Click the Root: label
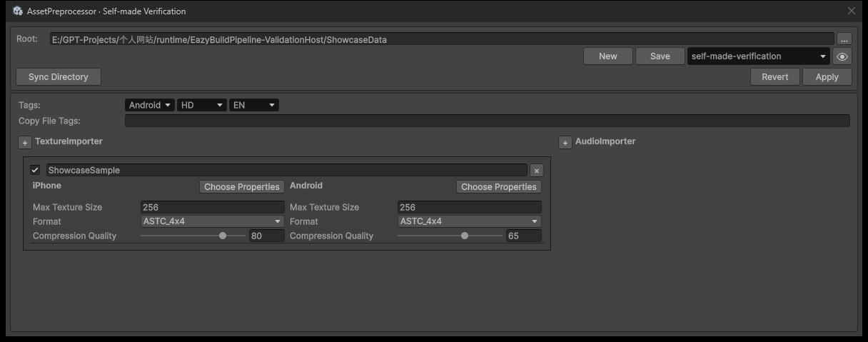 point(27,39)
